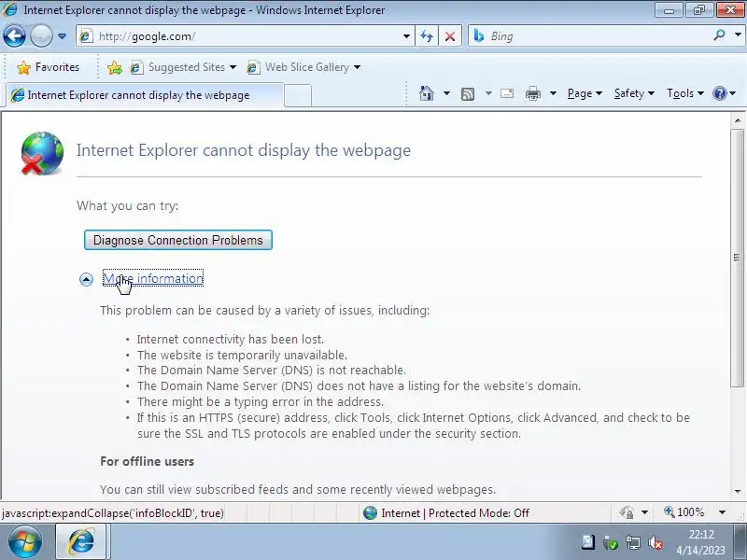
Task: Click the Read Mail envelope icon
Action: click(507, 93)
